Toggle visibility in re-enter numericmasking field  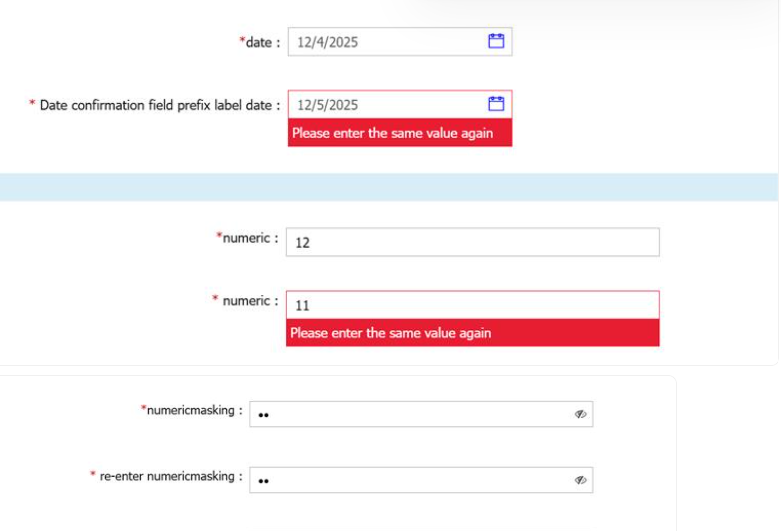[x=580, y=480]
